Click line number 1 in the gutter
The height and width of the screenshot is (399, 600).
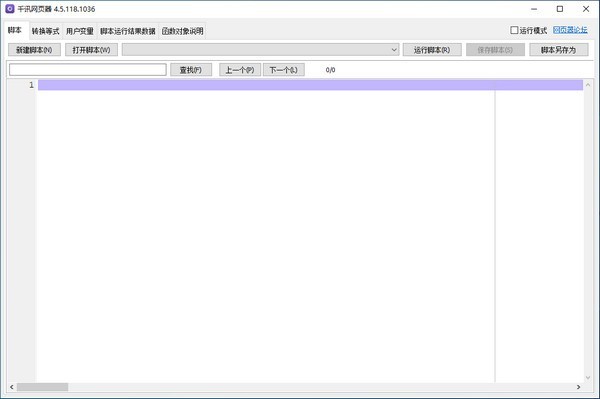click(31, 85)
